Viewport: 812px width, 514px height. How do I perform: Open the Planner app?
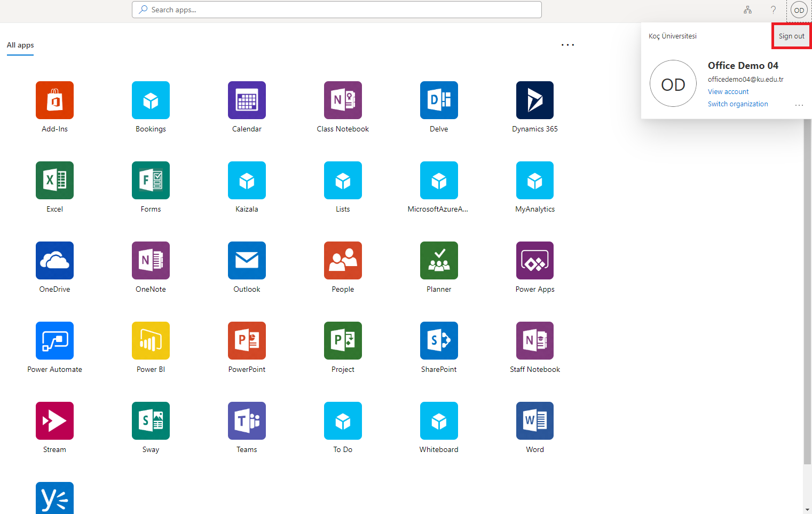(x=439, y=261)
